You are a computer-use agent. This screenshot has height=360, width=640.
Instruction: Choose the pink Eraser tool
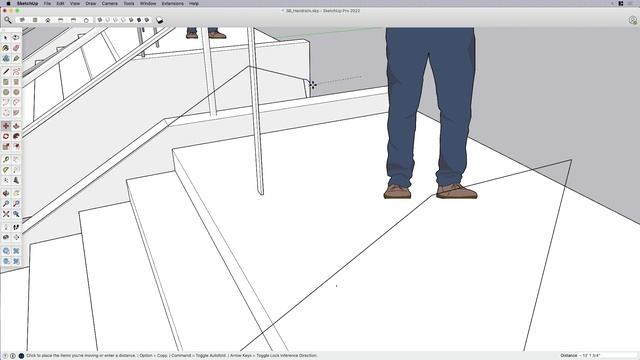click(x=16, y=48)
